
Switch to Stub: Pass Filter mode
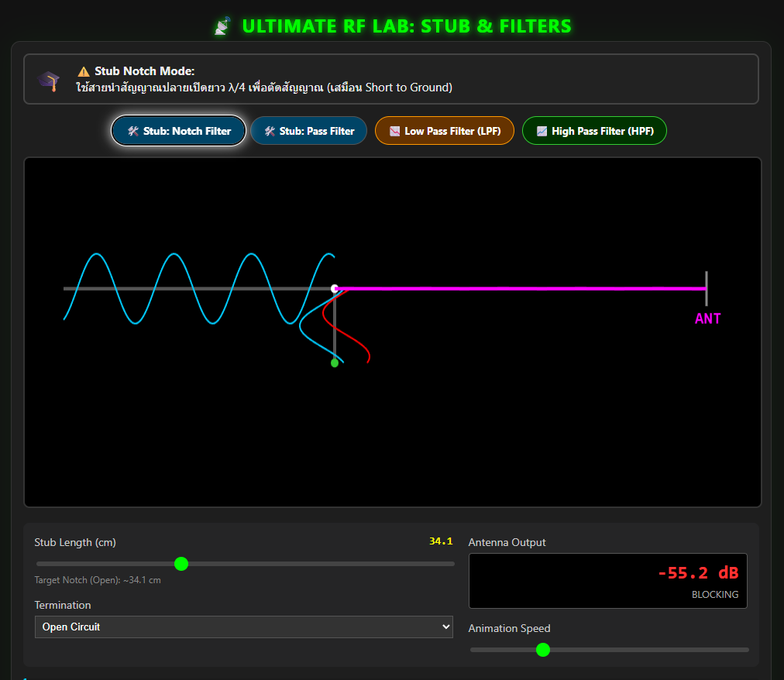point(308,131)
